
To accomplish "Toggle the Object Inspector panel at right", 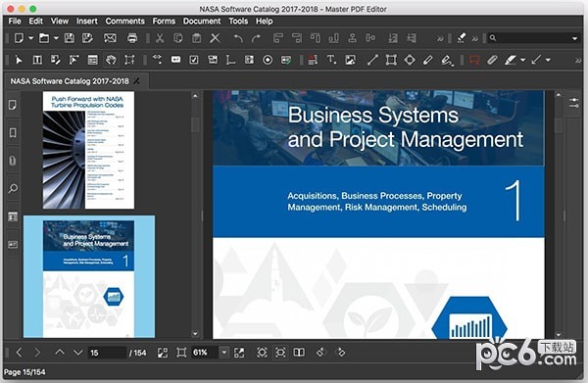I will click(573, 103).
